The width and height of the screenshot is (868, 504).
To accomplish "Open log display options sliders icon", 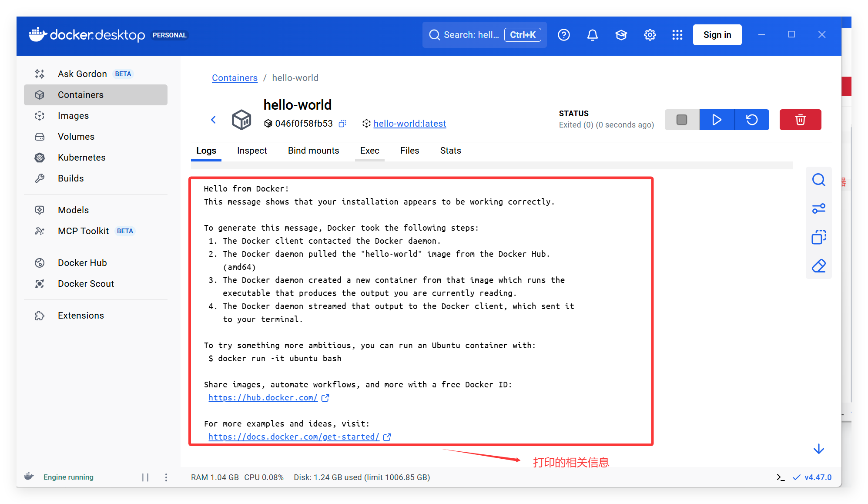I will click(818, 208).
